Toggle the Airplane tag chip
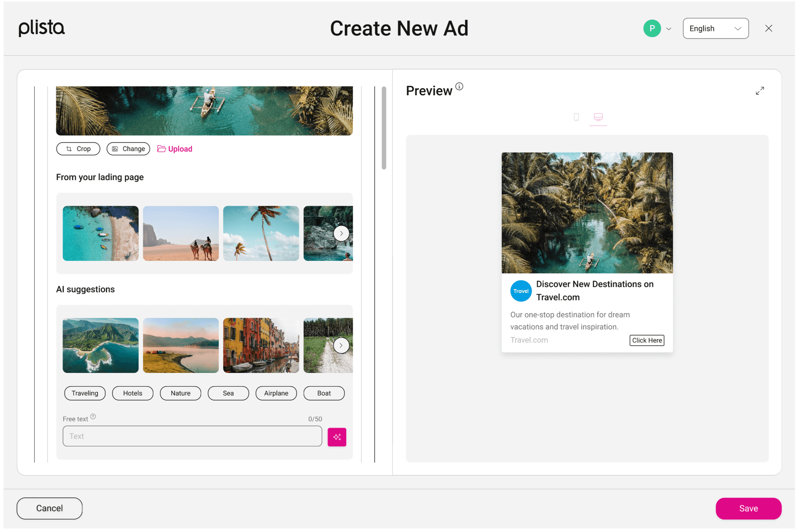This screenshot has width=796, height=532. point(276,393)
